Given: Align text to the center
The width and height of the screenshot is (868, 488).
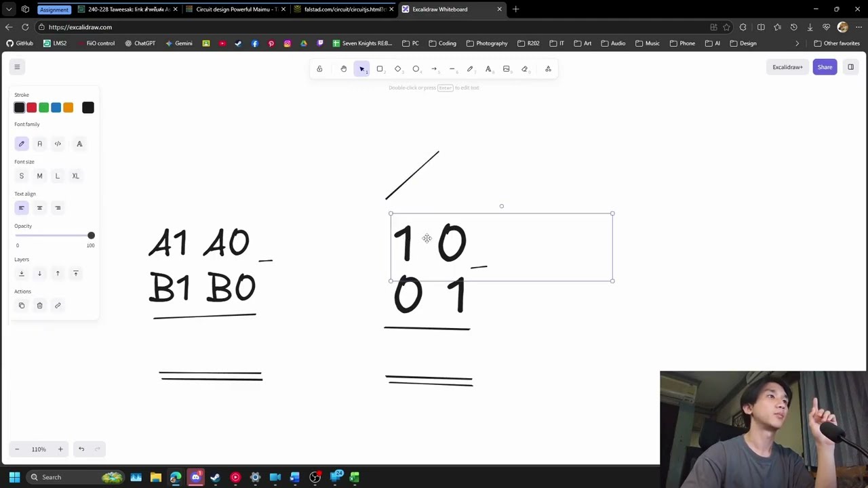Looking at the screenshot, I should click(39, 208).
